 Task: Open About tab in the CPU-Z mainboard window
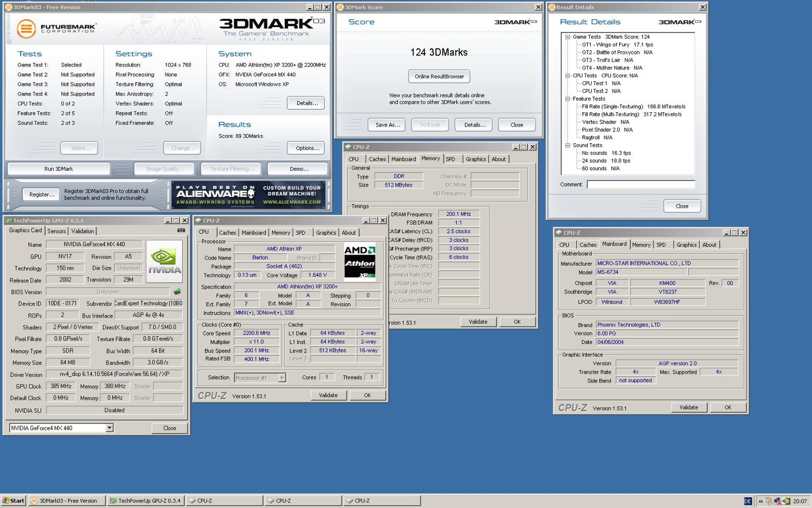pyautogui.click(x=709, y=245)
